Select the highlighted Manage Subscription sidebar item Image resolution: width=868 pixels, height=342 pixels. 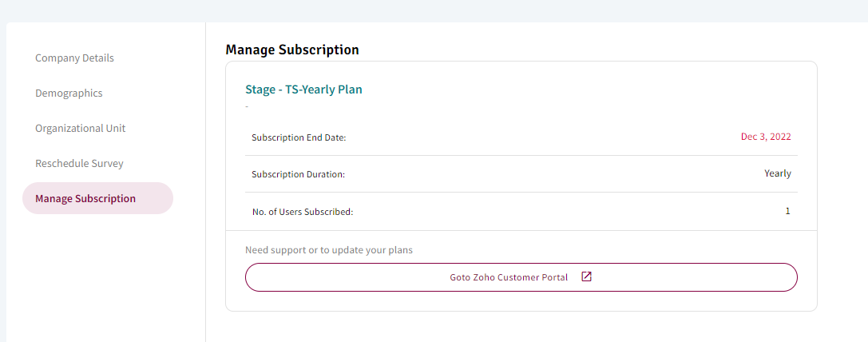coord(97,198)
